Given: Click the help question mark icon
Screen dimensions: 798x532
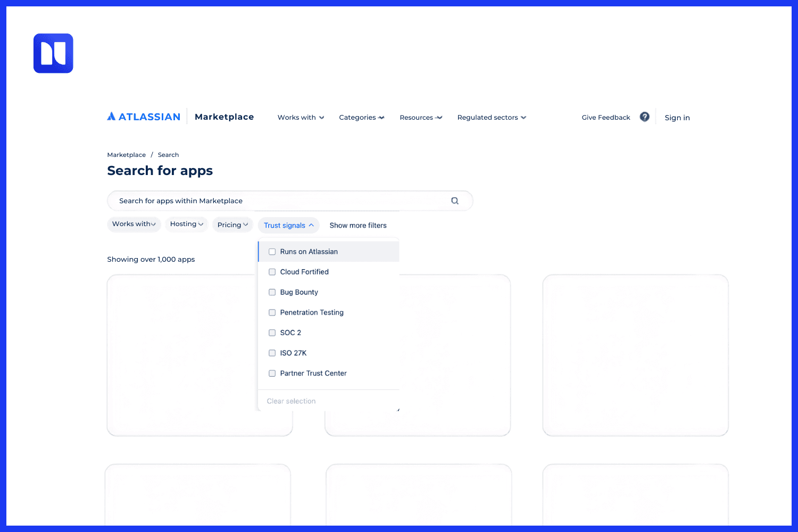Looking at the screenshot, I should point(644,117).
